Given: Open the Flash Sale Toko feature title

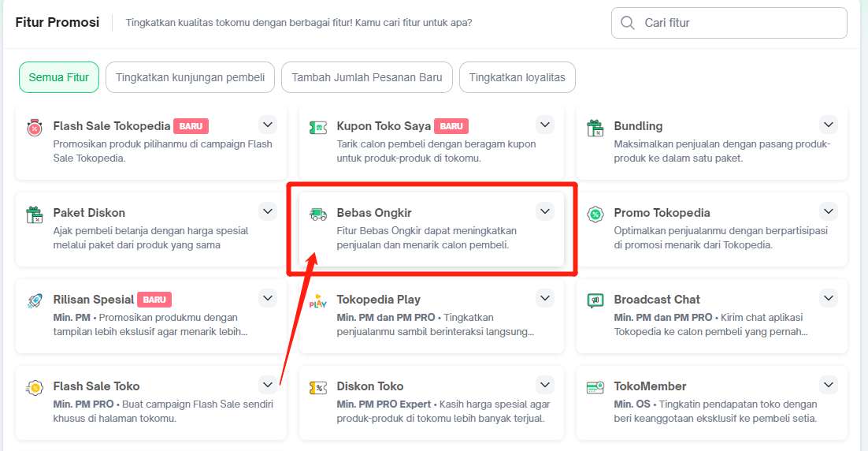Looking at the screenshot, I should pyautogui.click(x=96, y=386).
